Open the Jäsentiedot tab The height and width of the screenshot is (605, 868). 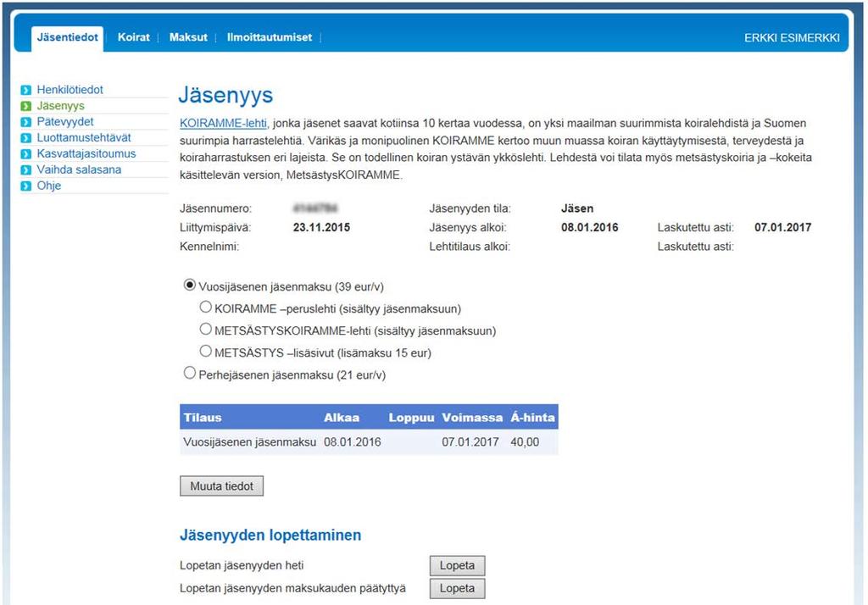tap(67, 37)
